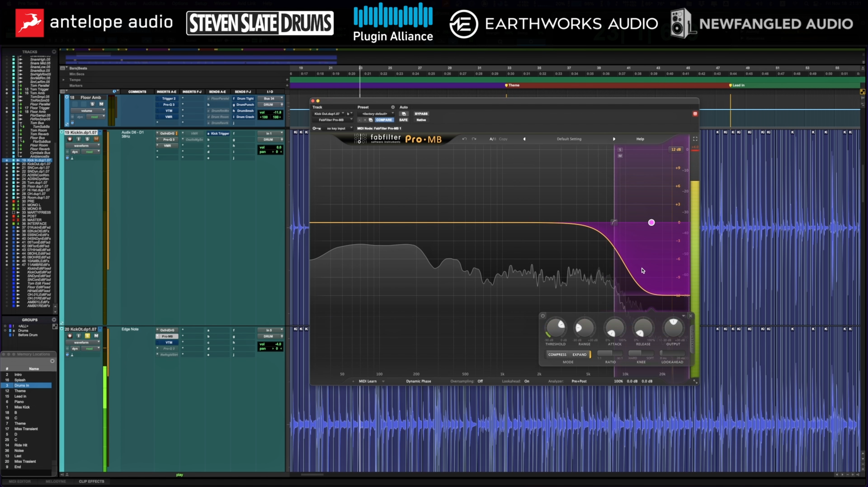Select EXPAND mode

(x=579, y=354)
